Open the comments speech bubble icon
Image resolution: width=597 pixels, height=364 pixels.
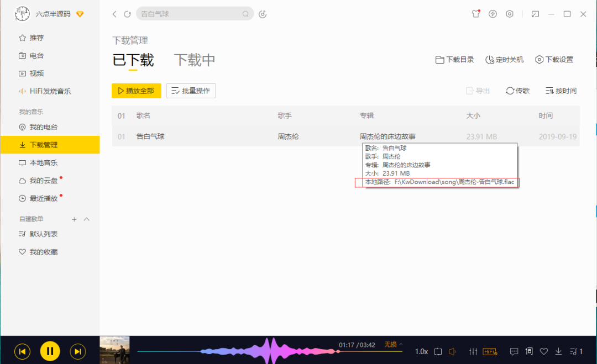(x=514, y=351)
